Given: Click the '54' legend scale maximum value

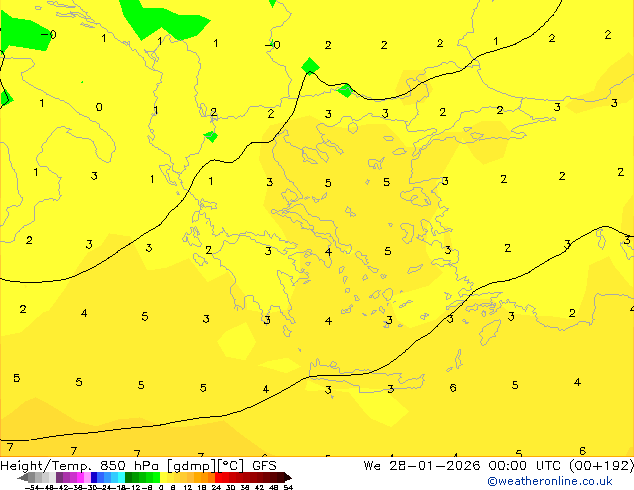Looking at the screenshot, I should pyautogui.click(x=288, y=487).
